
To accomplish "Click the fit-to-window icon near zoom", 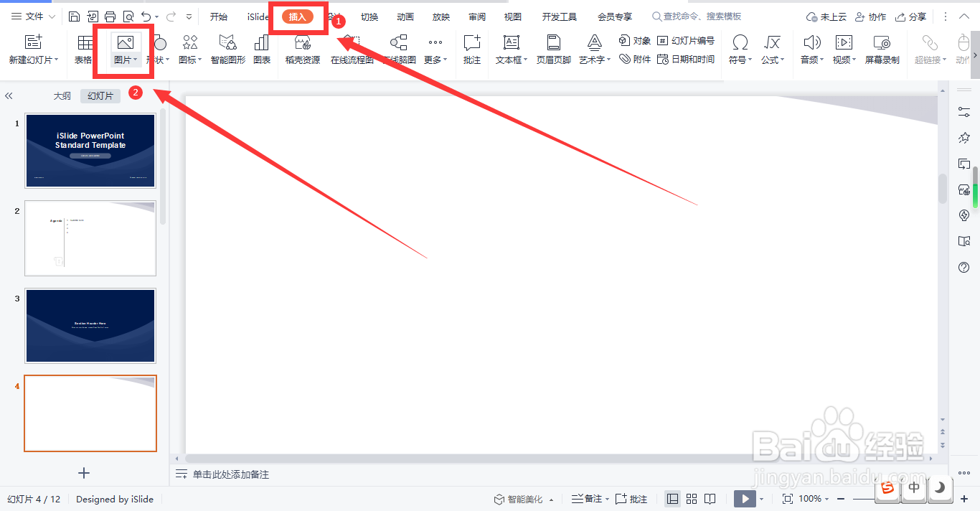I will [787, 499].
